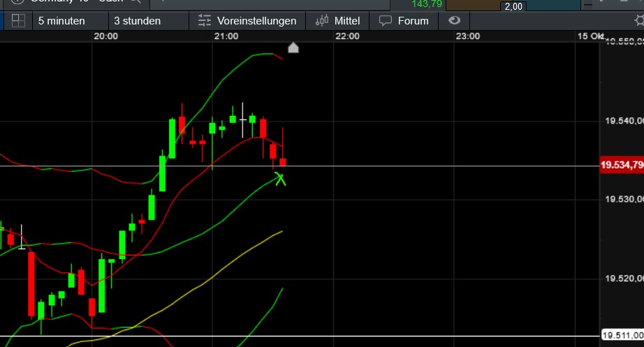Click the 19.511,00 price line label

[622, 335]
